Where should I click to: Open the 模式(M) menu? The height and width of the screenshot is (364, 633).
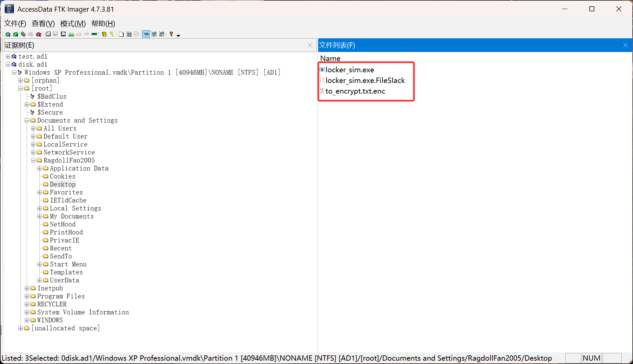(x=73, y=24)
